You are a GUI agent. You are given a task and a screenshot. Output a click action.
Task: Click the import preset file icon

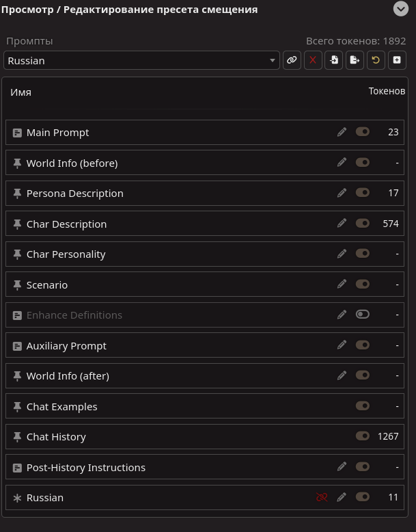click(x=334, y=60)
